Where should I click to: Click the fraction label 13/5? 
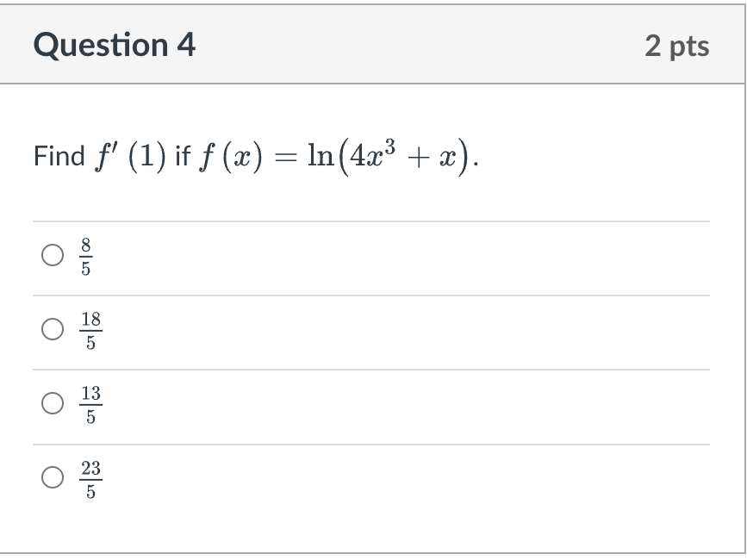tap(89, 401)
